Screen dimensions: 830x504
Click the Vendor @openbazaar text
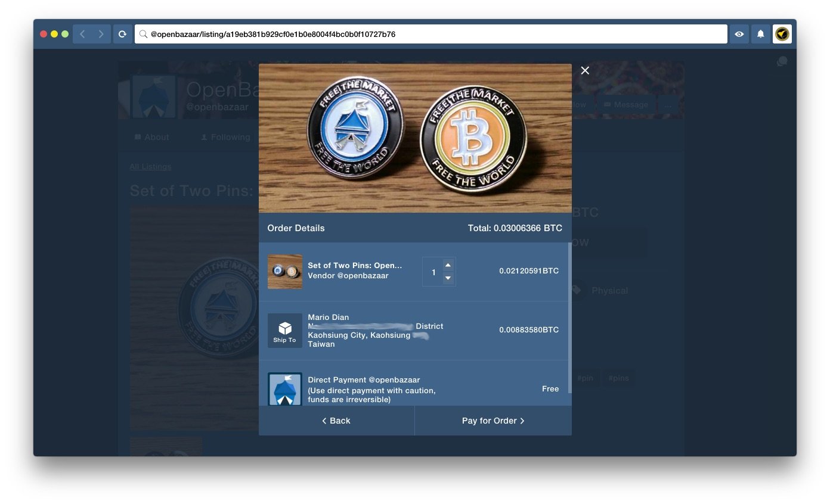pyautogui.click(x=348, y=276)
